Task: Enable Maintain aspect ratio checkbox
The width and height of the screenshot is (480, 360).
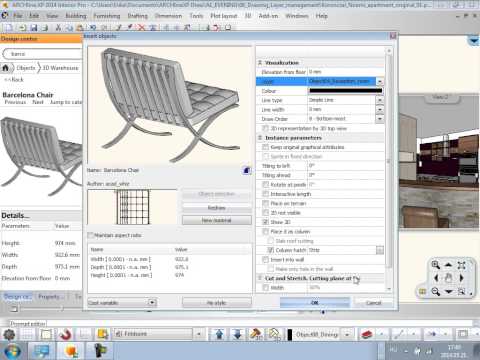Action: pyautogui.click(x=90, y=235)
